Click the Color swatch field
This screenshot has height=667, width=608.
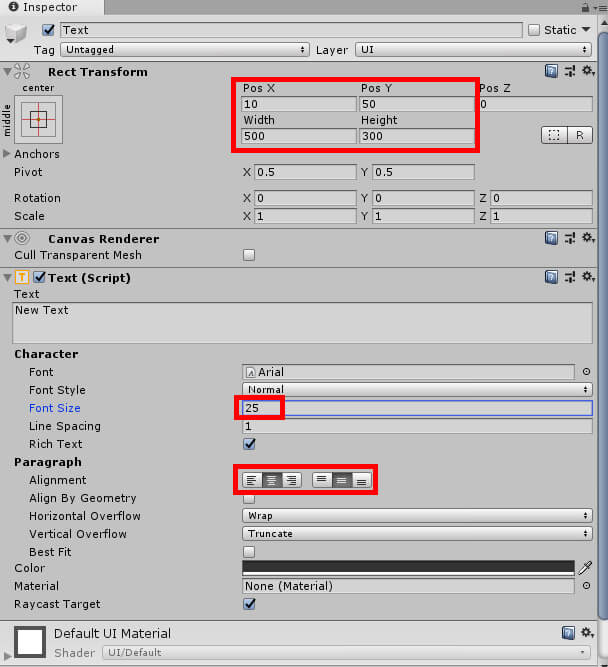(x=409, y=568)
